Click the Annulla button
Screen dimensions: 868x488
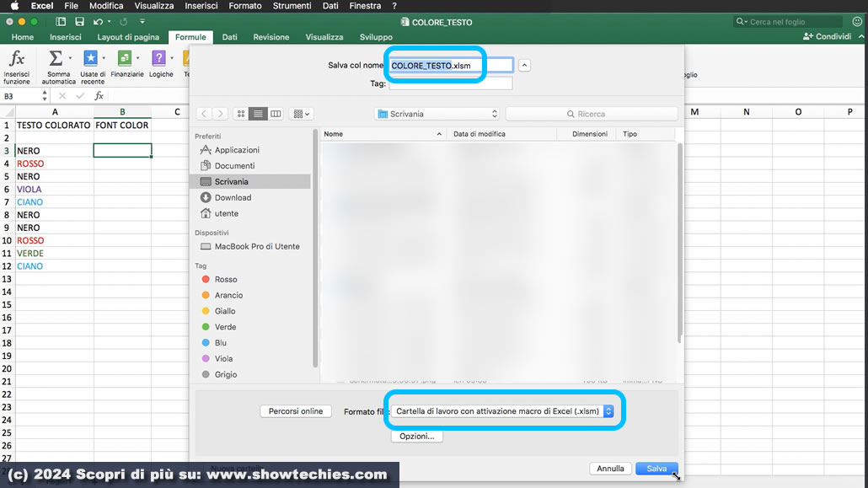610,469
